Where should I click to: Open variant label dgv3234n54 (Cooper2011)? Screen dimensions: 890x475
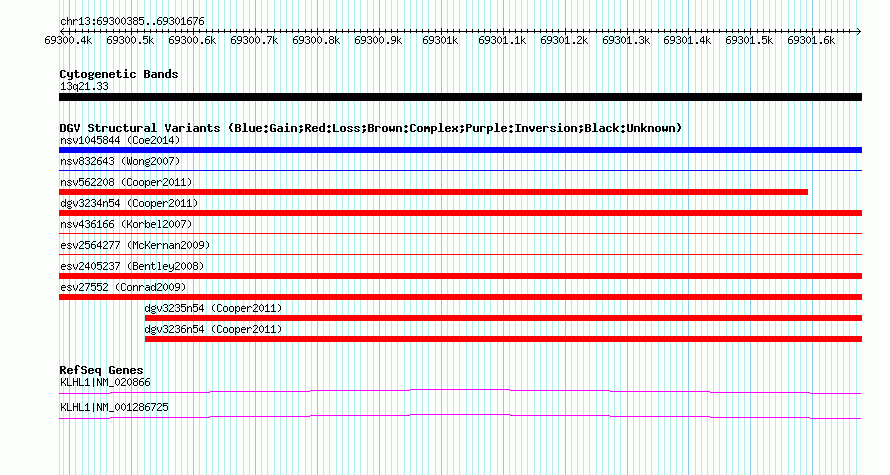129,203
